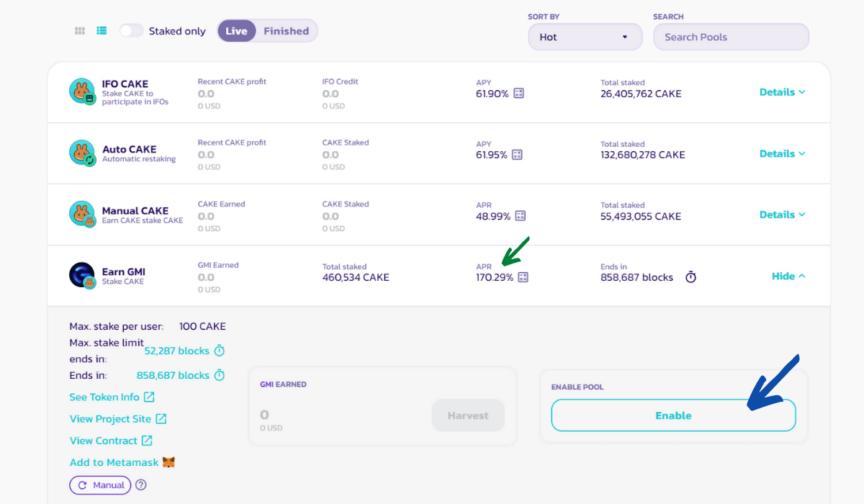Click the Auto CAKE pool token icon

82,153
